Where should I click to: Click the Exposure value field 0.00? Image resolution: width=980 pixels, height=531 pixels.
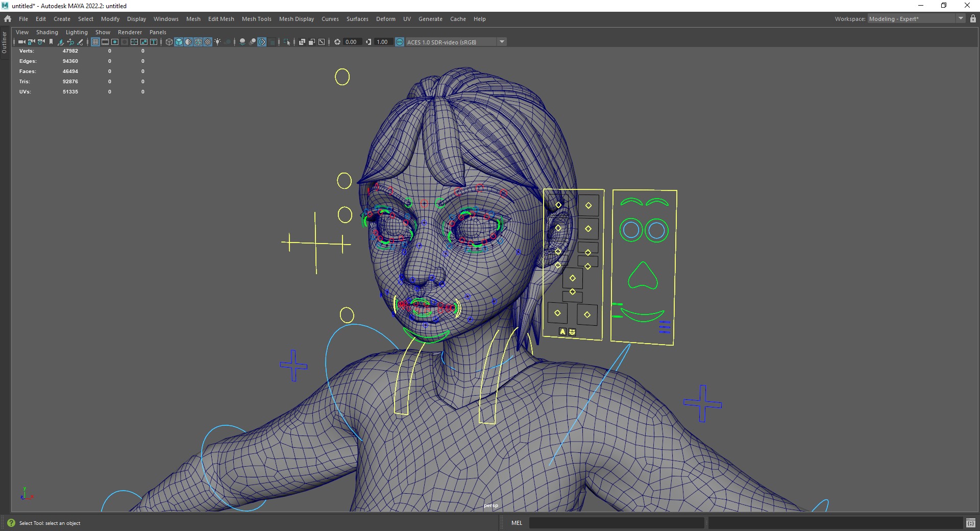coord(352,42)
